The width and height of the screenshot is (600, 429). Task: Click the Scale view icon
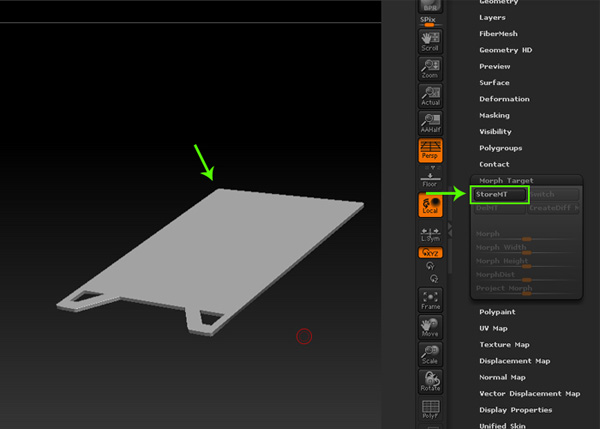tap(430, 354)
